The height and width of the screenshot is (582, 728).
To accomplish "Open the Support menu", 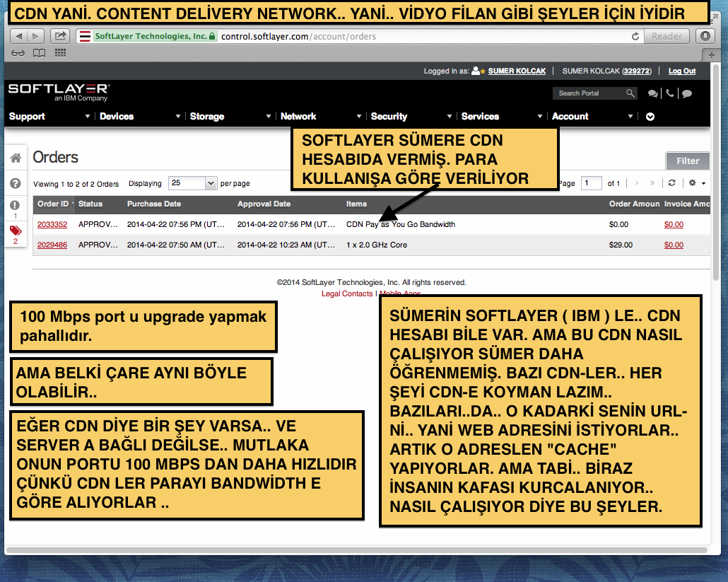I will [x=27, y=117].
